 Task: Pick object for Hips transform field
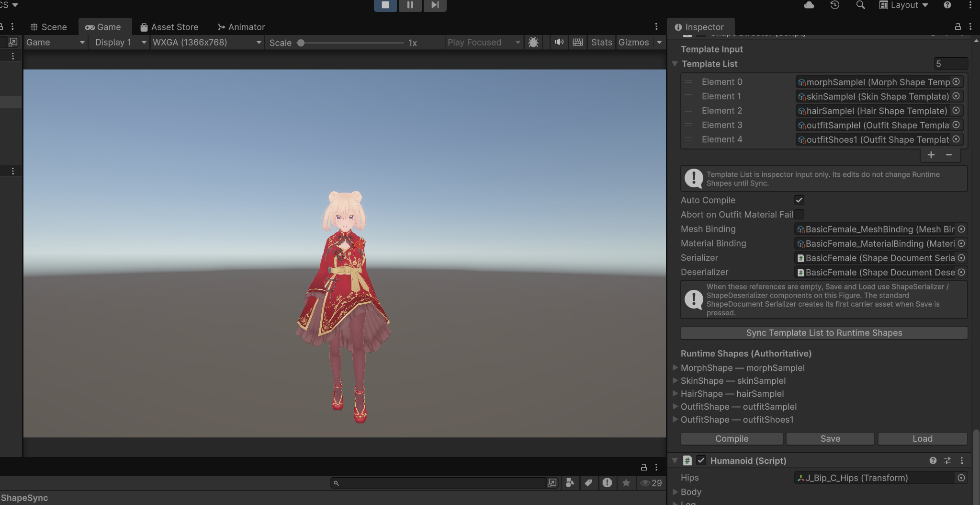(961, 478)
